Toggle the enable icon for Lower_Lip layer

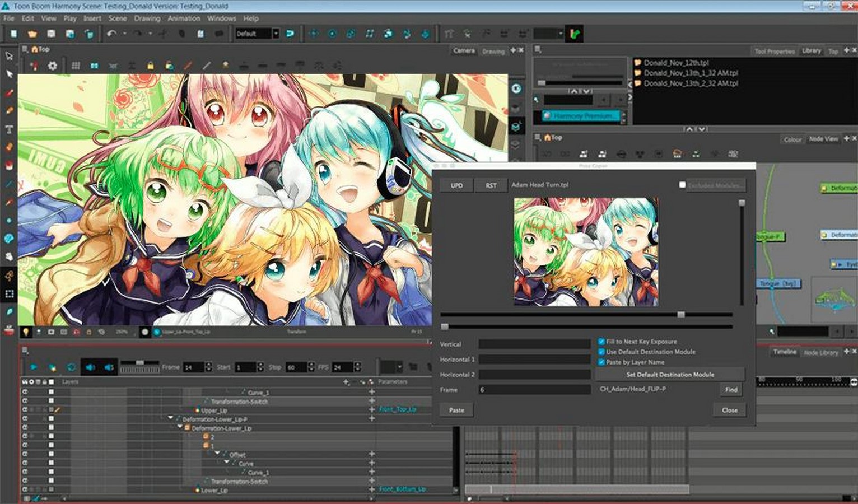tap(25, 489)
